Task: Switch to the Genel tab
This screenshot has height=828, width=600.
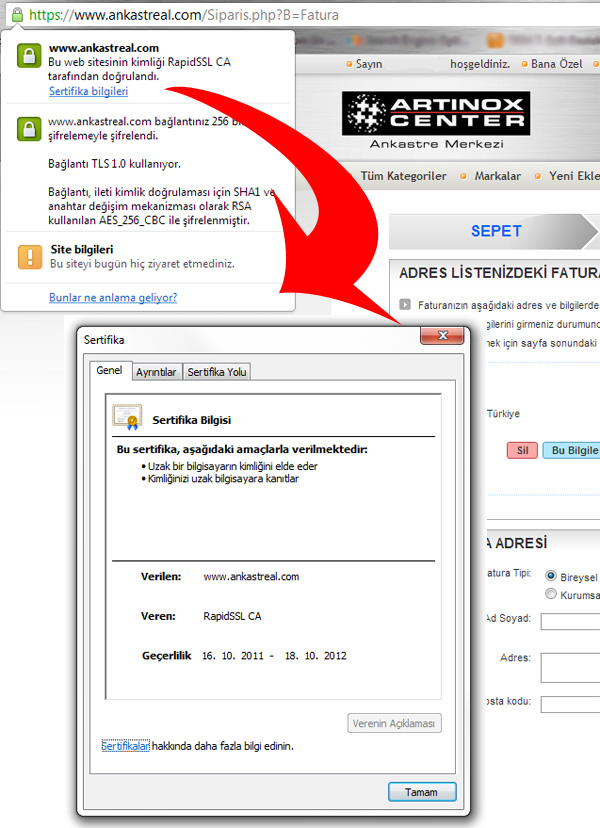Action: click(109, 371)
